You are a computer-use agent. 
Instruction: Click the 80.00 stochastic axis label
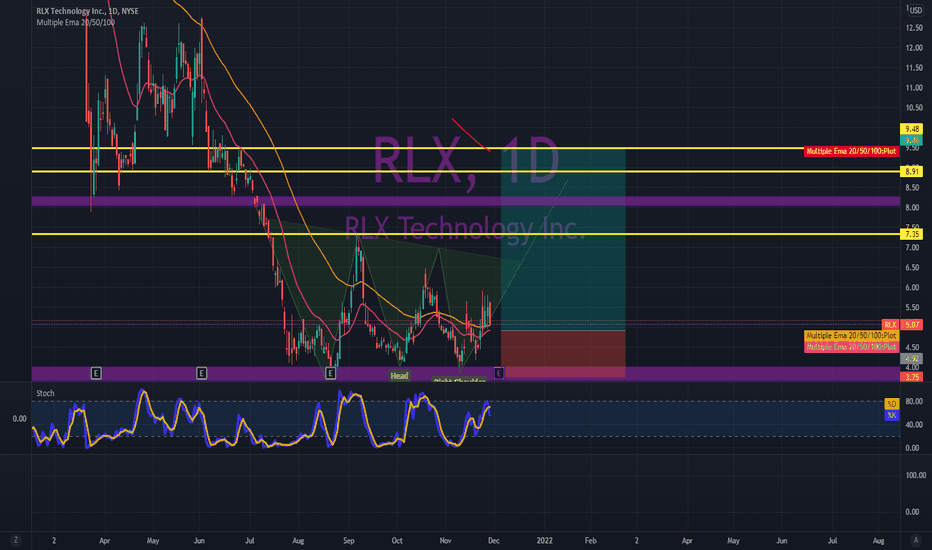click(x=914, y=401)
